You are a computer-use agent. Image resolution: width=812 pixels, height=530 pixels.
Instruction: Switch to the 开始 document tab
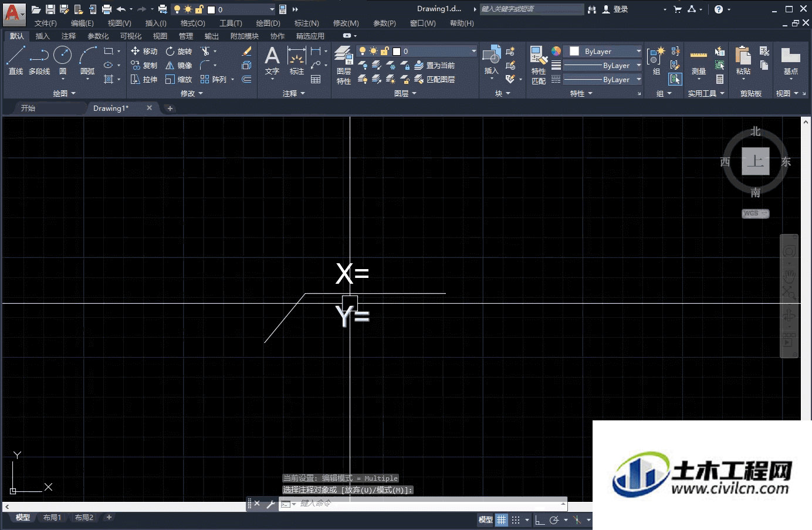(28, 108)
